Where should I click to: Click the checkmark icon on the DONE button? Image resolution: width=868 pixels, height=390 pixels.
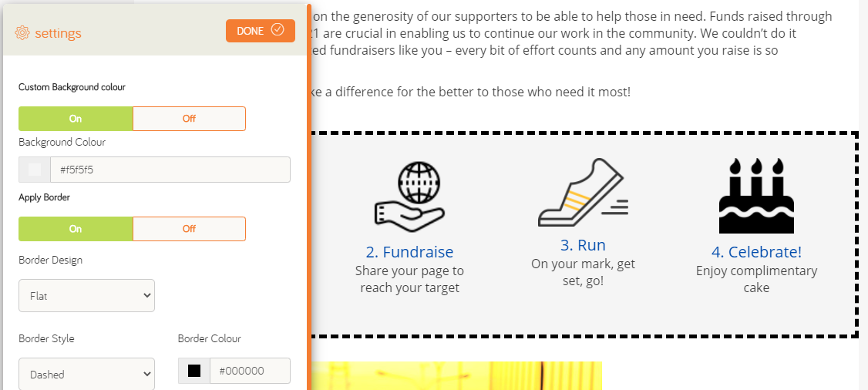tap(278, 30)
